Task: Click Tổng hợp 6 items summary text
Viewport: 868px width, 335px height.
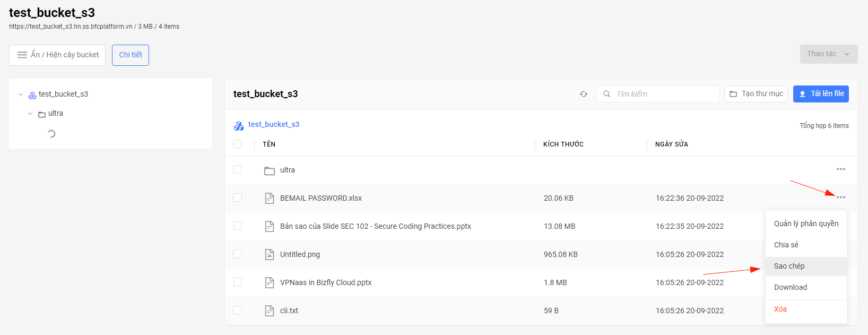Action: (824, 126)
